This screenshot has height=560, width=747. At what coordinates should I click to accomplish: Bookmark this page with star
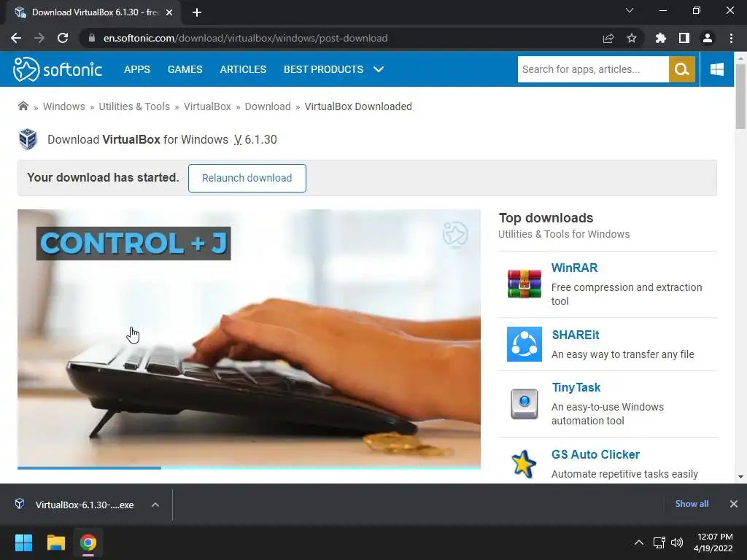[x=632, y=38]
